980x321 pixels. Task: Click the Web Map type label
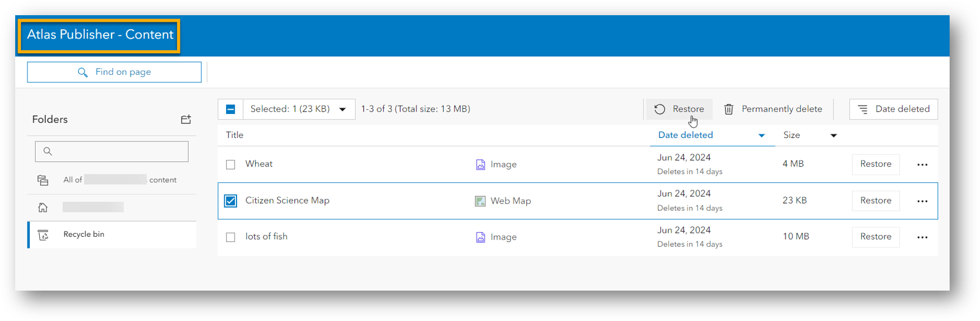510,201
